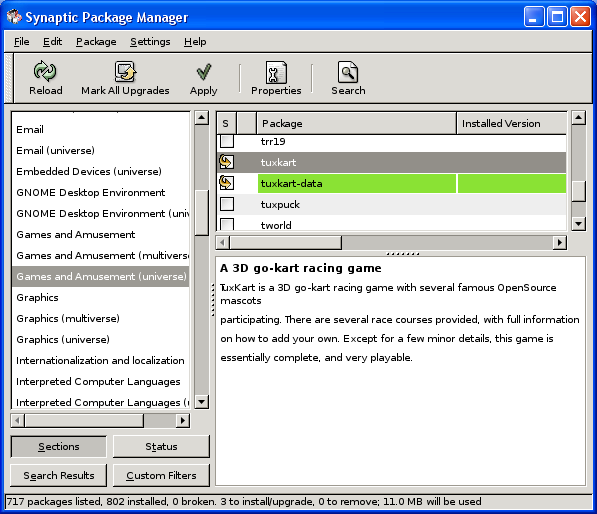Click the Mark All Upgrades icon
This screenshot has width=597, height=514.
pos(125,71)
